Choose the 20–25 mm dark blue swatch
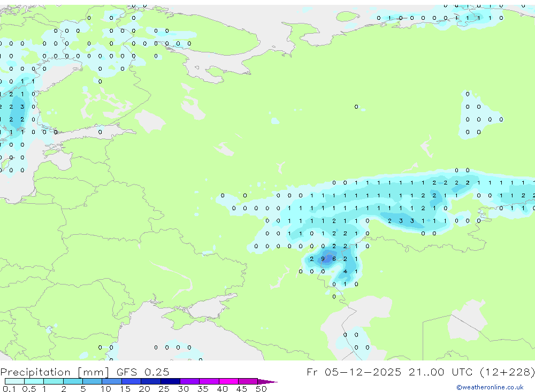Viewport: 535px width, 392px height. click(x=151, y=381)
